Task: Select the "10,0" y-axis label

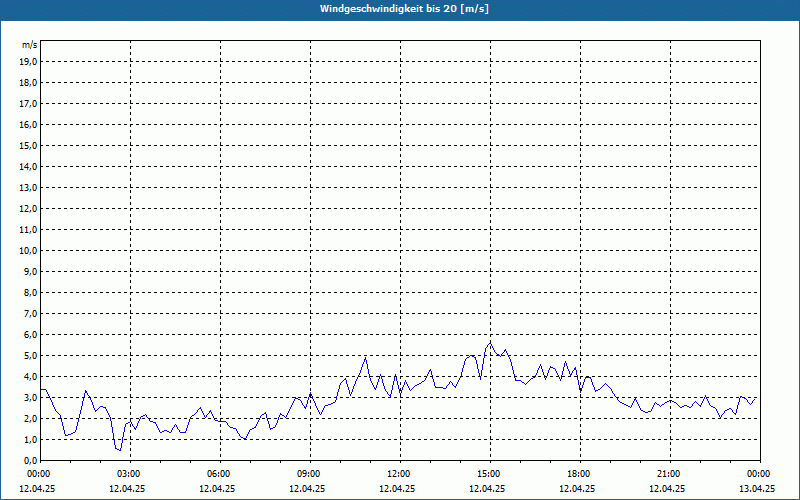Action: coord(29,251)
